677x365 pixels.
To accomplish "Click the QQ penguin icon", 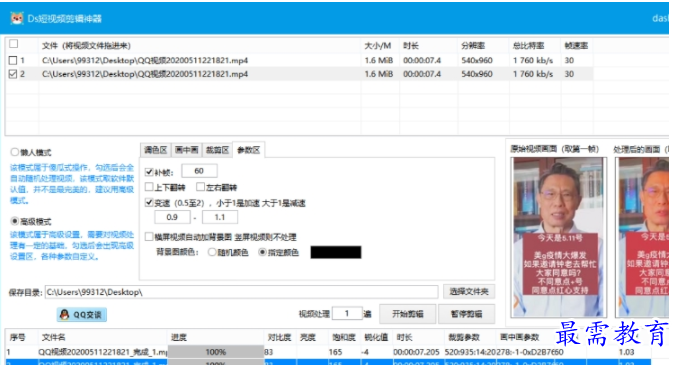I will pos(64,314).
